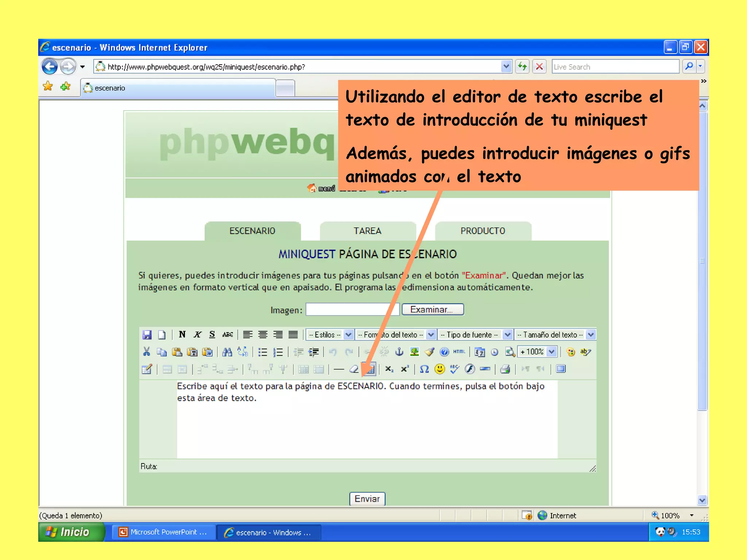Click the new document icon in editor
Screen dimensions: 747x560
[162, 335]
